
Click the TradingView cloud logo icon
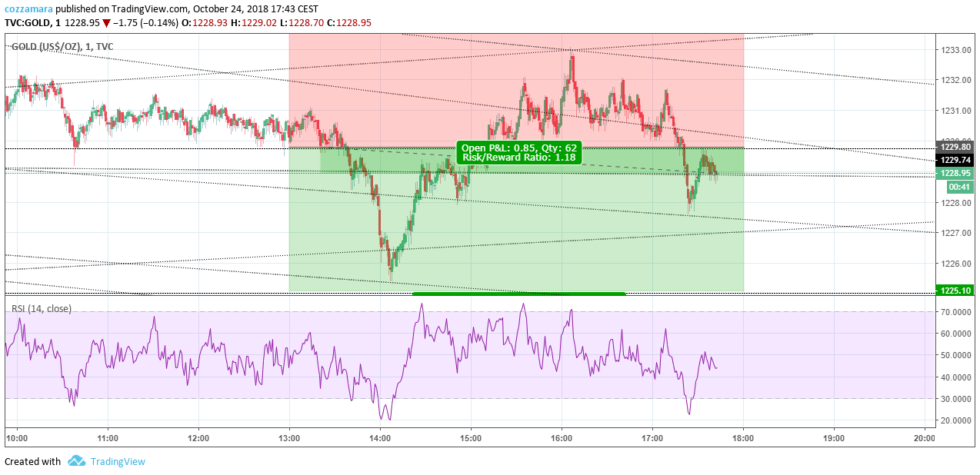[x=76, y=461]
